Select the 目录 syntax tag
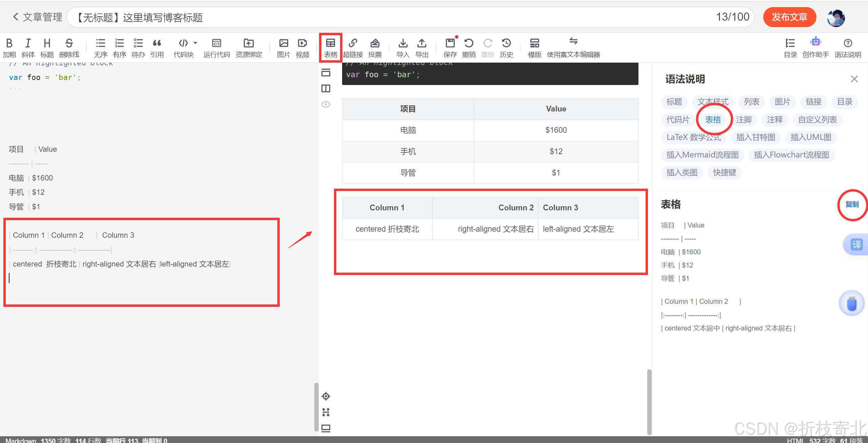The width and height of the screenshot is (868, 443). pyautogui.click(x=845, y=102)
